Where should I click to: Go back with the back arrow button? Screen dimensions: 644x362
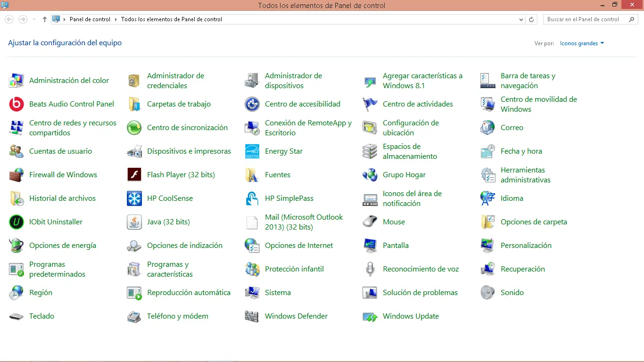coord(9,19)
